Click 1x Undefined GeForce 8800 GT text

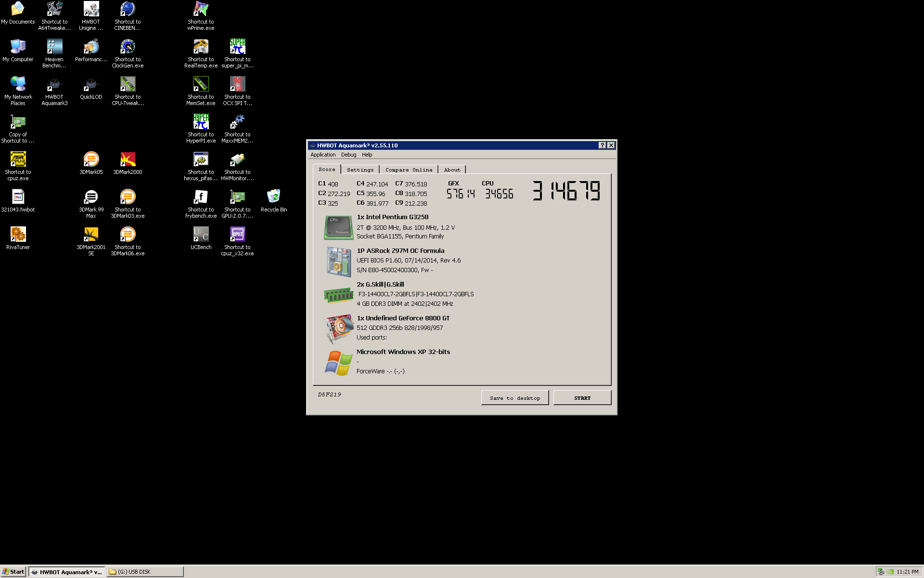pyautogui.click(x=403, y=318)
